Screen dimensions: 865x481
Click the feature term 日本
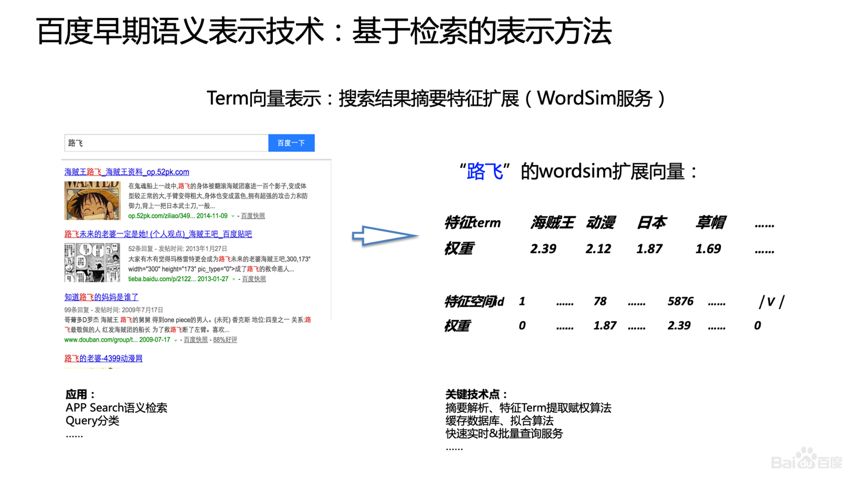click(652, 223)
